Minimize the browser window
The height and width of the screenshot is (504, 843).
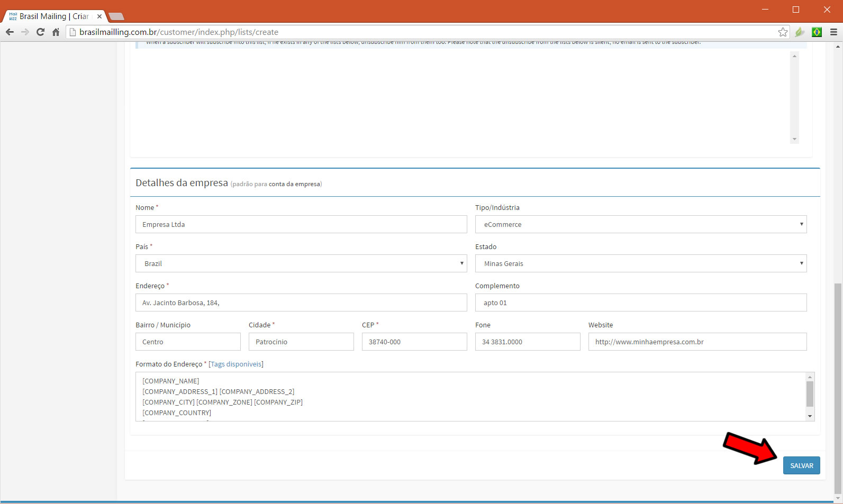pos(765,10)
